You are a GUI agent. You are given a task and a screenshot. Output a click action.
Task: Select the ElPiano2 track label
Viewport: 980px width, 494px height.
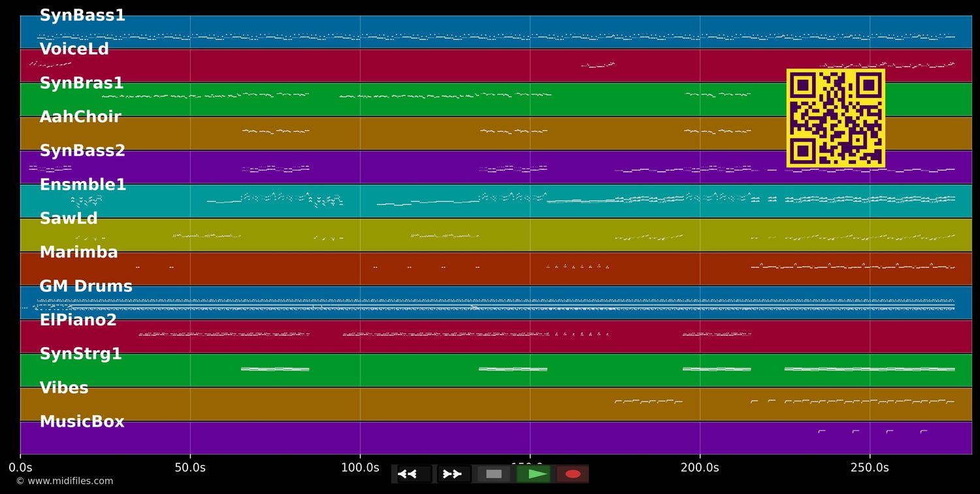click(x=78, y=320)
